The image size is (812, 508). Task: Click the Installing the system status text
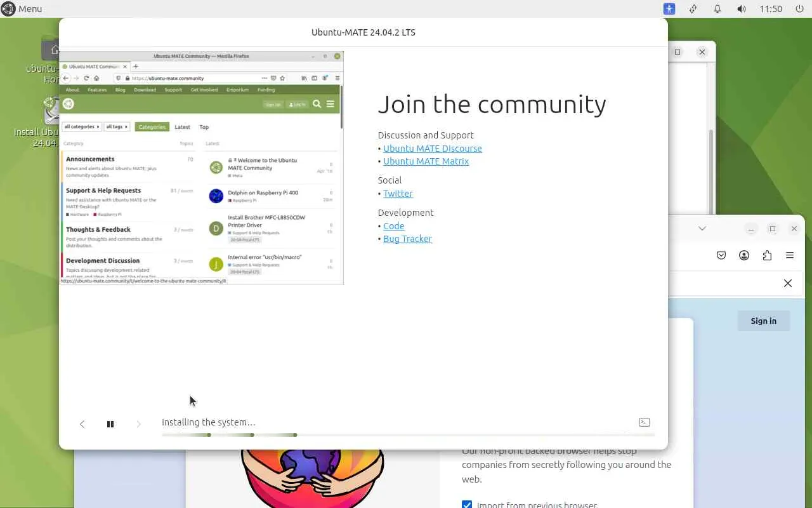[x=209, y=422]
